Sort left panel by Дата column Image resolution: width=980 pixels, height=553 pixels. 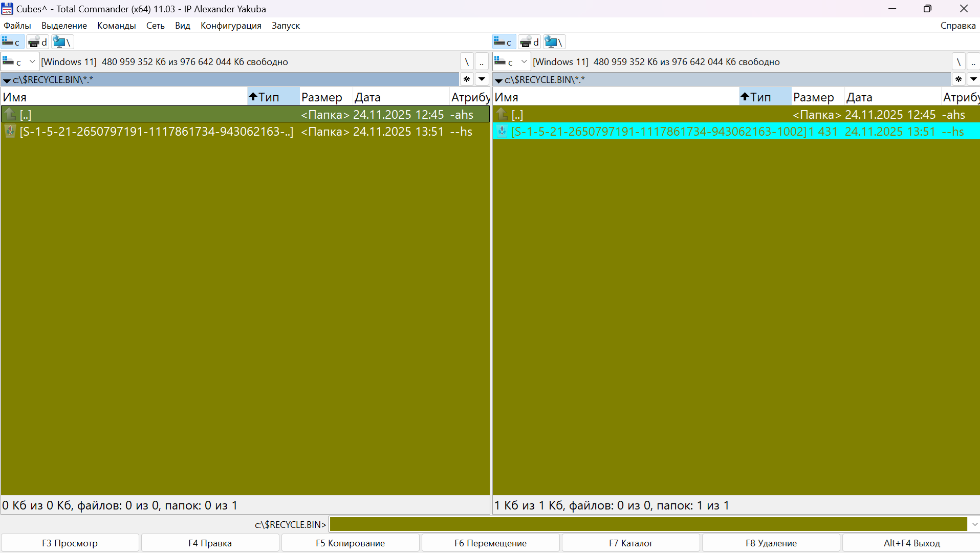401,97
